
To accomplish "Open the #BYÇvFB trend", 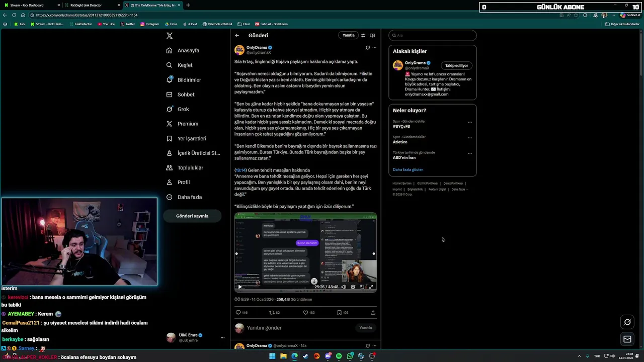I will 401,126.
